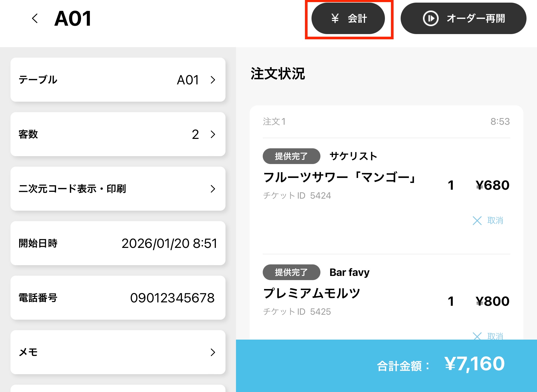
Task: Tap the 開始日時 start time row
Action: pyautogui.click(x=118, y=243)
